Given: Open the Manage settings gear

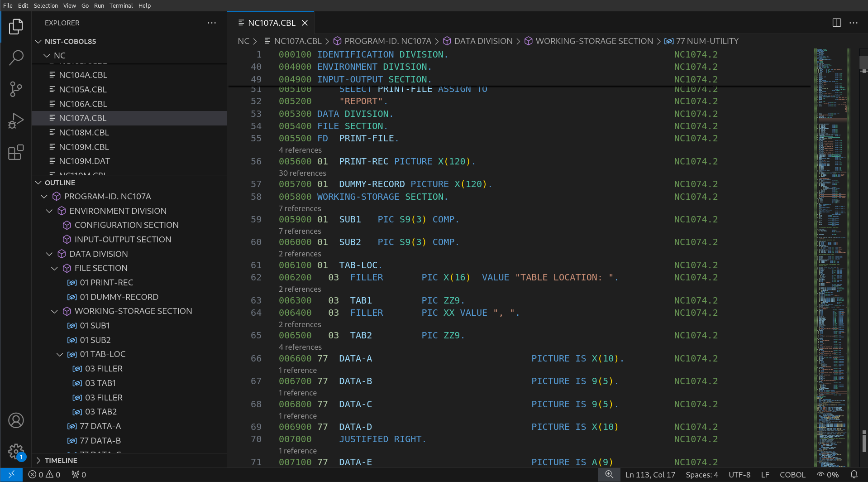Looking at the screenshot, I should pos(16,451).
